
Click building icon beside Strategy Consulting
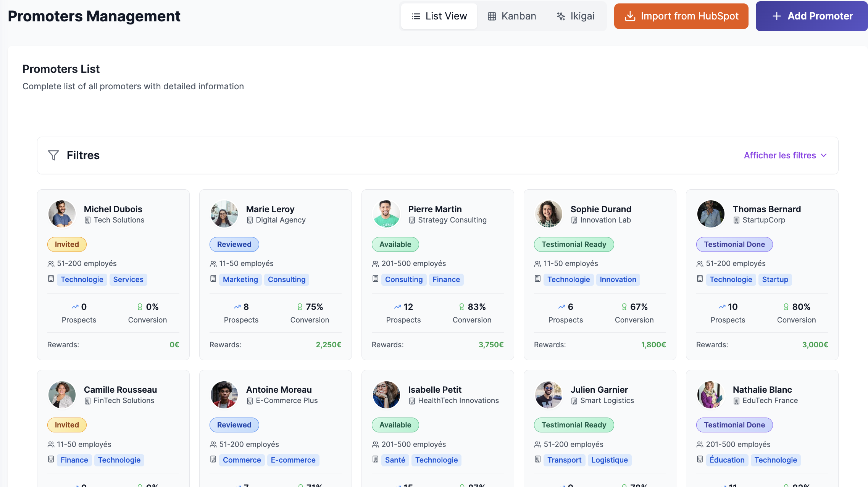[412, 220]
